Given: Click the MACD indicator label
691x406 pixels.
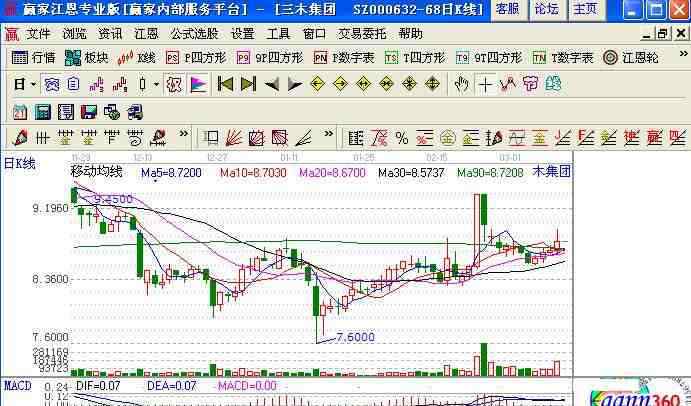Looking at the screenshot, I should click(18, 386).
